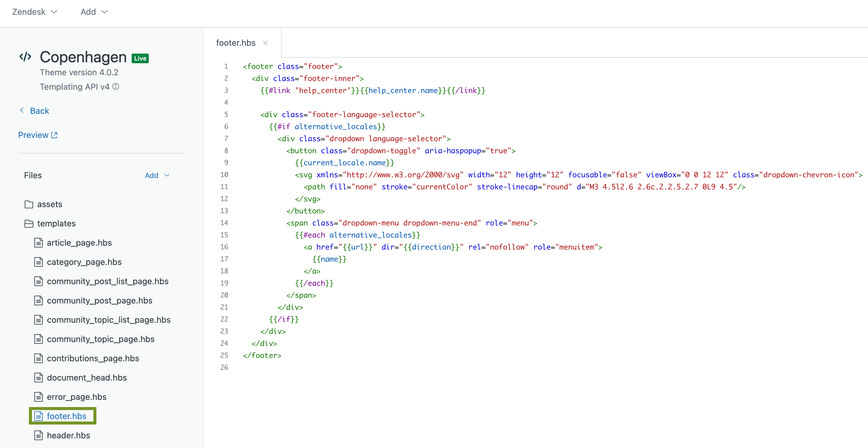Click 'currentColor' stroke value on line 11

tap(442, 187)
